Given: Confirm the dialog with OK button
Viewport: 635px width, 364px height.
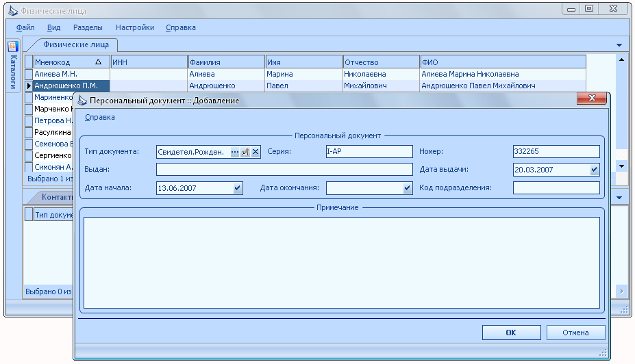Looking at the screenshot, I should tap(511, 333).
